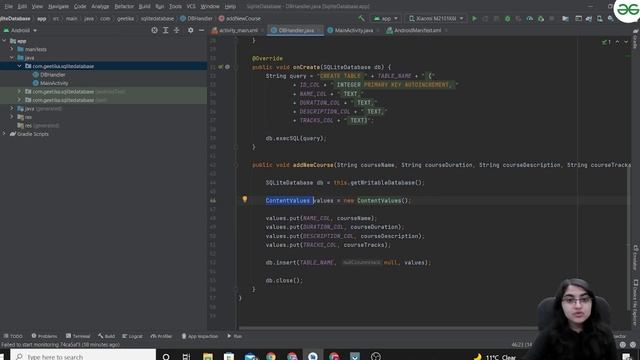The width and height of the screenshot is (640, 360).
Task: Open the Problems tool window
Action: pyautogui.click(x=44, y=336)
